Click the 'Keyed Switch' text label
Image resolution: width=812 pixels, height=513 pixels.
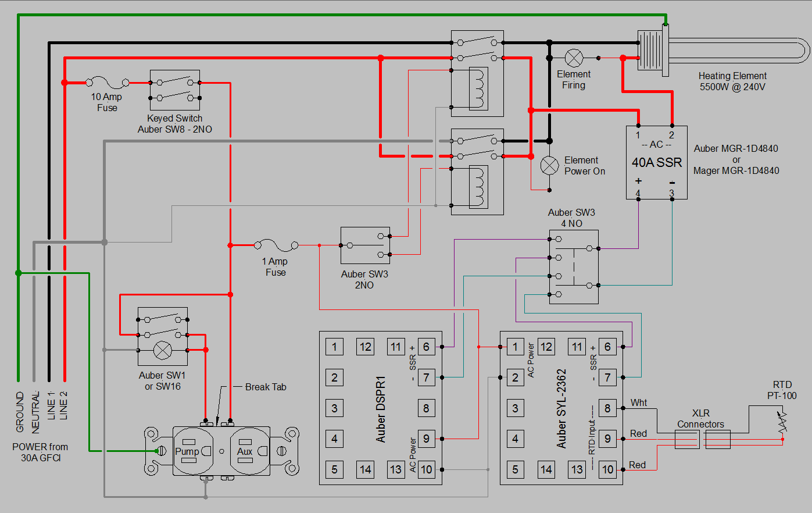point(174,118)
